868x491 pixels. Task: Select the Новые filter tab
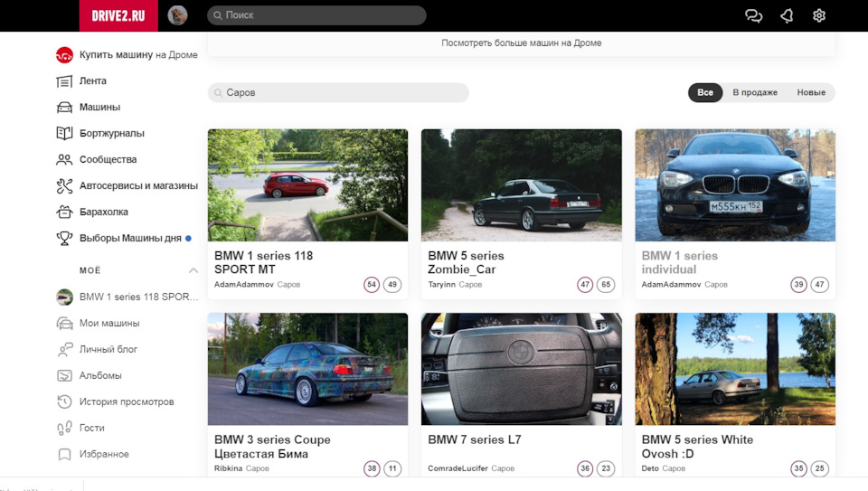(811, 92)
